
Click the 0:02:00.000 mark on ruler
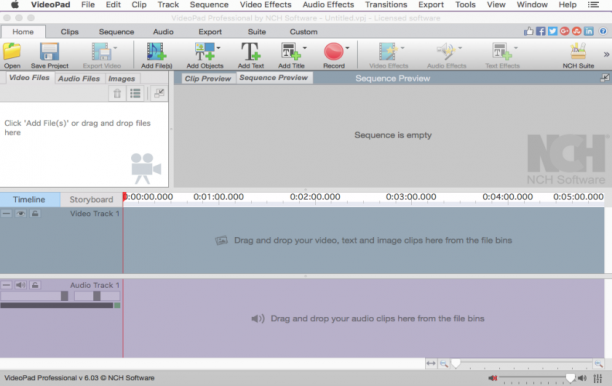315,197
